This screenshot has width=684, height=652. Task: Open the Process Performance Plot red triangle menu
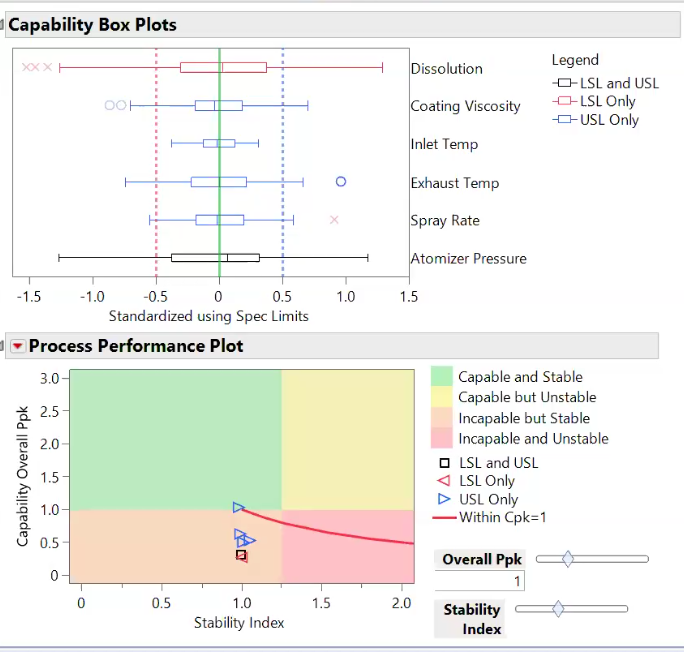[x=17, y=346]
